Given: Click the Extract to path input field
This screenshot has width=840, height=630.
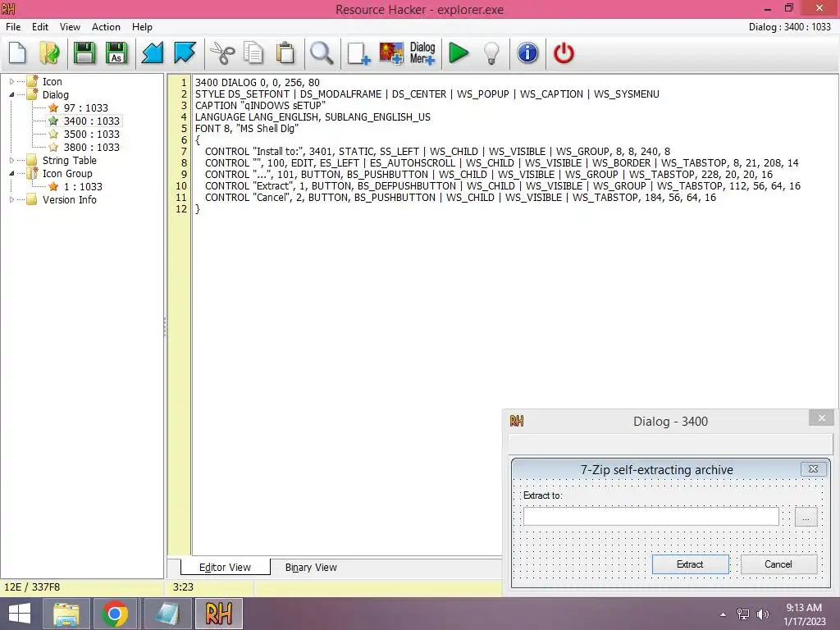Looking at the screenshot, I should pyautogui.click(x=651, y=517).
